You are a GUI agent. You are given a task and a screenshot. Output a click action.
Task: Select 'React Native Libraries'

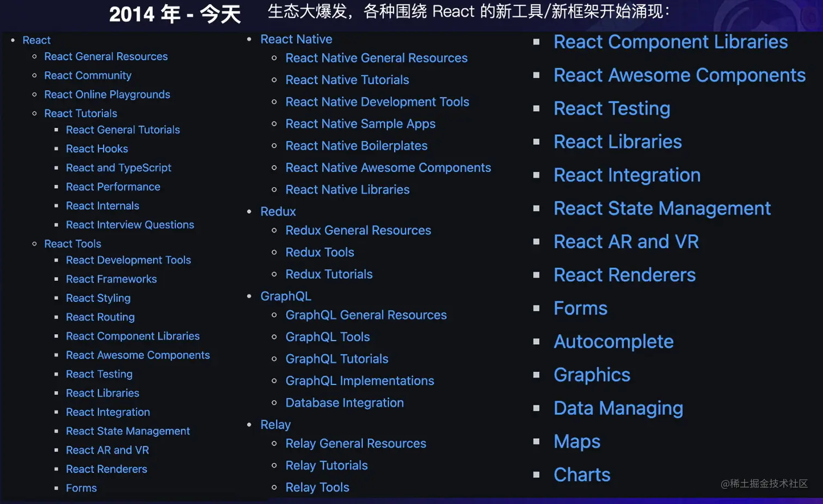[347, 189]
